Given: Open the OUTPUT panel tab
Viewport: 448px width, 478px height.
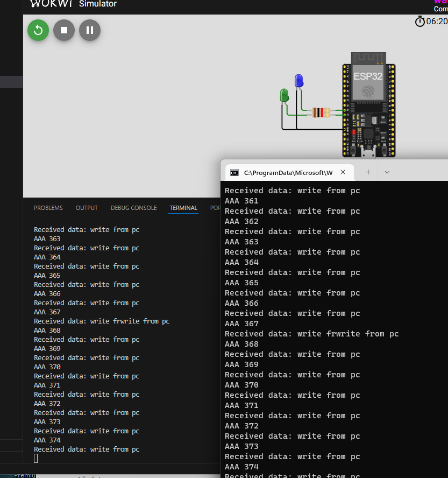Looking at the screenshot, I should [87, 208].
